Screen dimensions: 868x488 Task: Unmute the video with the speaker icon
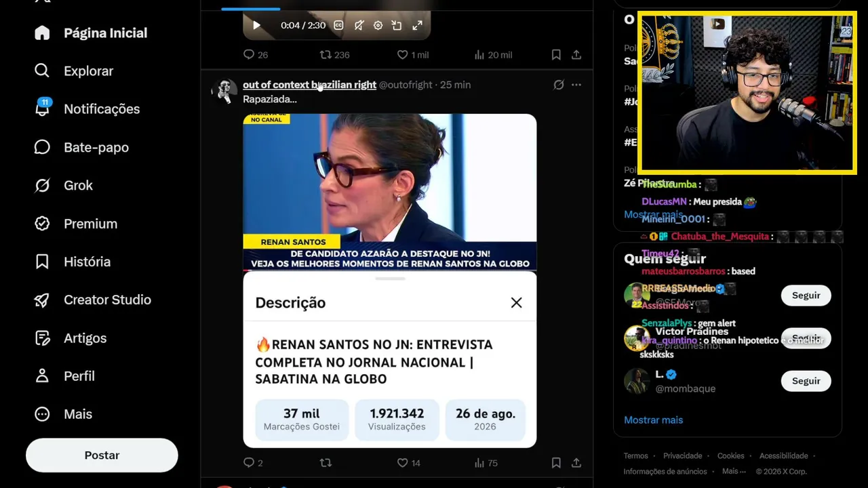coord(359,25)
